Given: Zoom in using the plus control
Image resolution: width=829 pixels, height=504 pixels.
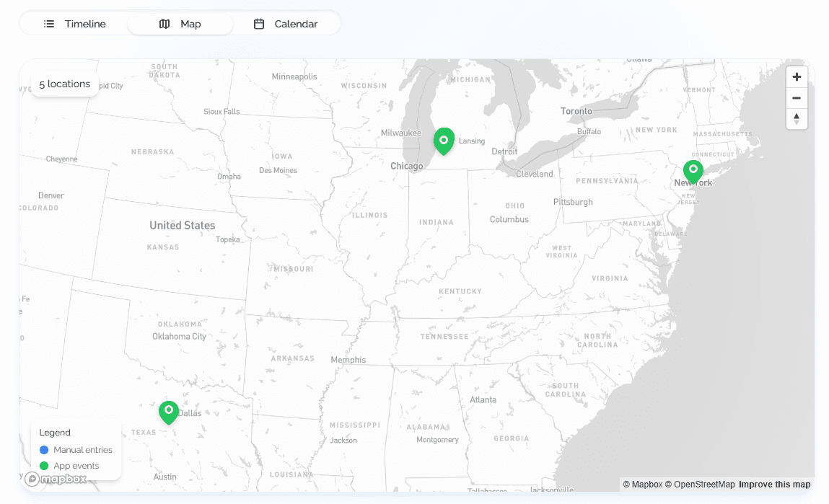Looking at the screenshot, I should click(x=797, y=76).
